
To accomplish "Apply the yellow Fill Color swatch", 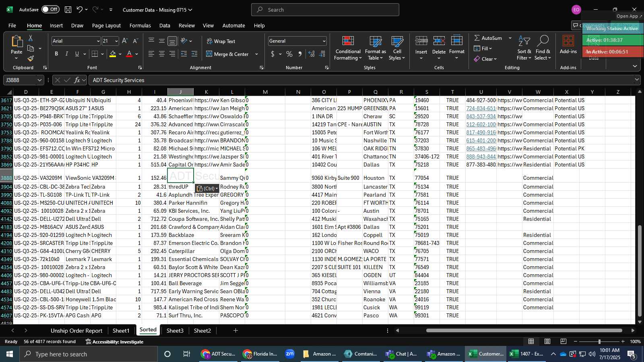I will (x=113, y=54).
